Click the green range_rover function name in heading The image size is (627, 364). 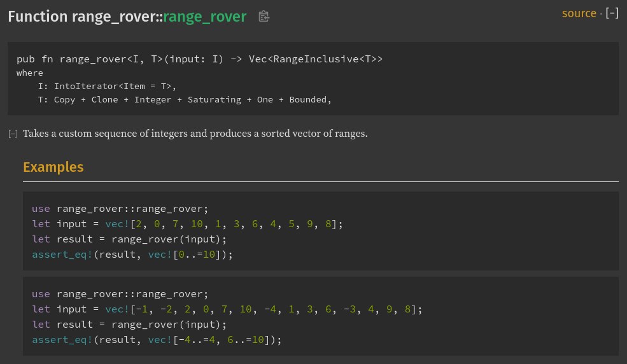tap(205, 17)
